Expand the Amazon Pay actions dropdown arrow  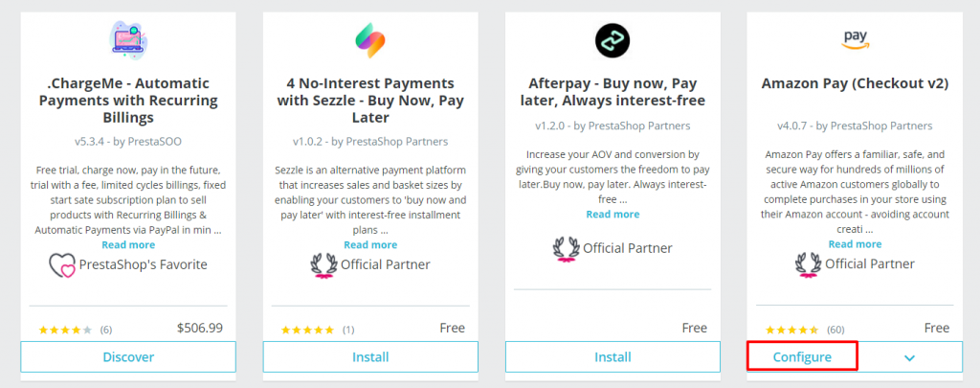click(x=909, y=357)
